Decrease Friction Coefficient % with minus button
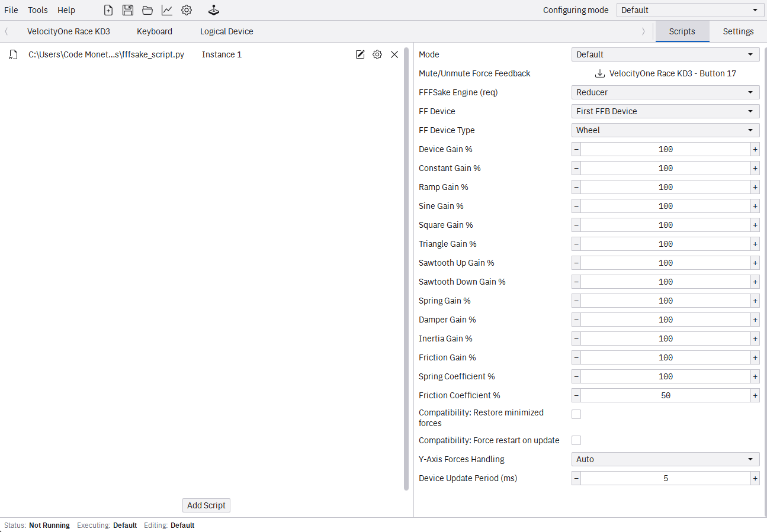Image resolution: width=767 pixels, height=532 pixels. coord(576,395)
